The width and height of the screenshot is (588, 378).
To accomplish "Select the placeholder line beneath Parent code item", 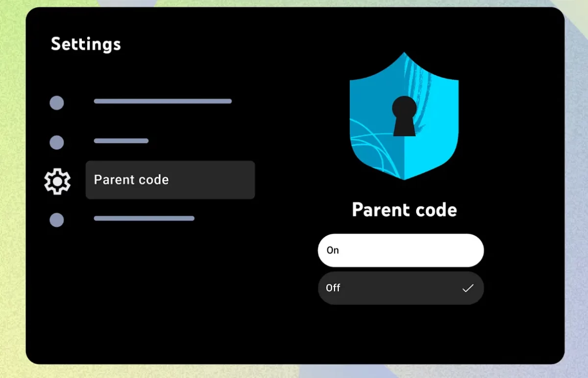I will [144, 218].
